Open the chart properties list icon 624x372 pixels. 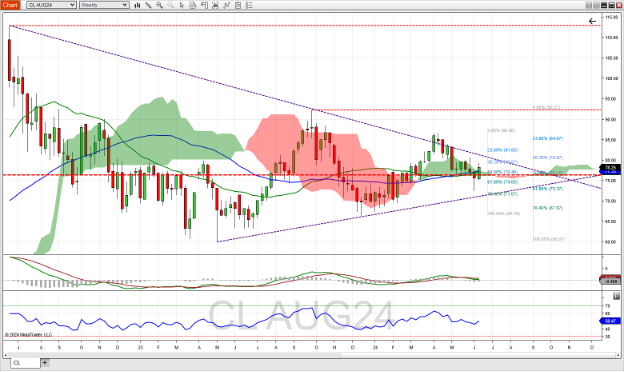(249, 5)
